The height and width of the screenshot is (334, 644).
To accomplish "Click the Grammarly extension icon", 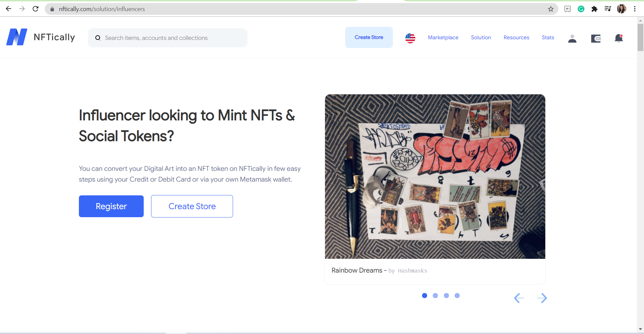I will click(581, 9).
